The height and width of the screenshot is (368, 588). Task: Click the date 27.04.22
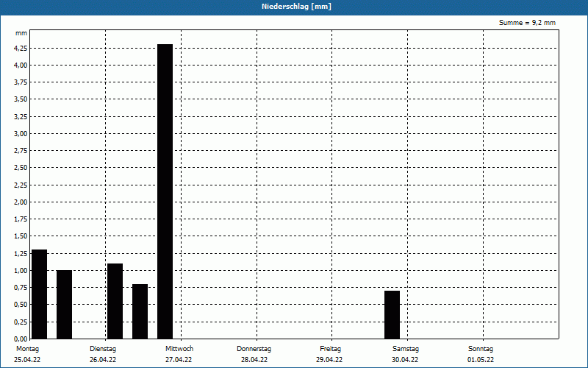(179, 360)
